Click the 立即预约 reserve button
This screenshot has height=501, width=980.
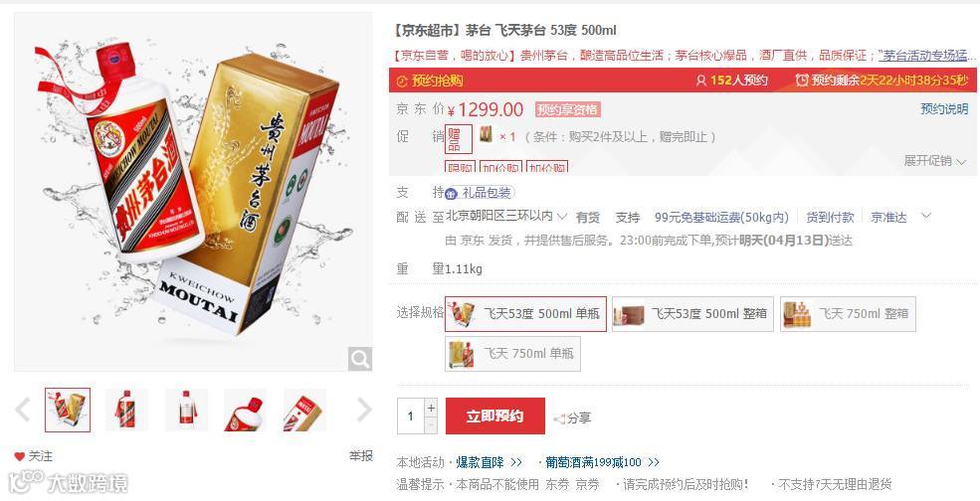tap(495, 417)
